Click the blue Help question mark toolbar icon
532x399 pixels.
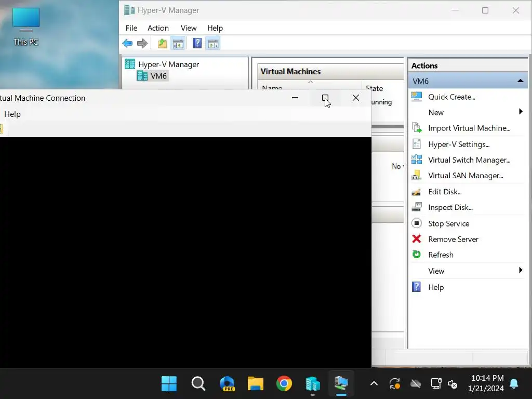197,44
